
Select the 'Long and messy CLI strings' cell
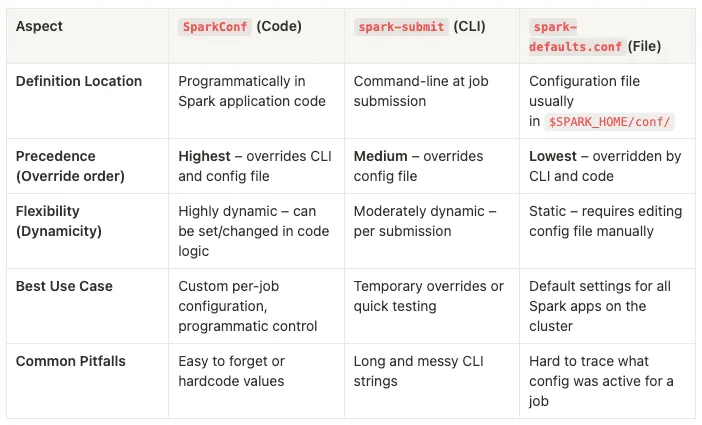tap(419, 371)
